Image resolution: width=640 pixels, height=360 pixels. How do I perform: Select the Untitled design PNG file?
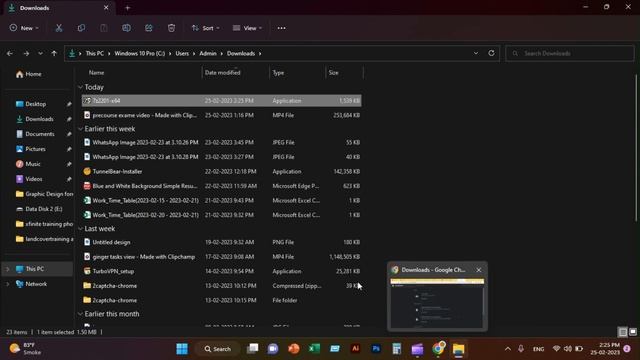222,242
